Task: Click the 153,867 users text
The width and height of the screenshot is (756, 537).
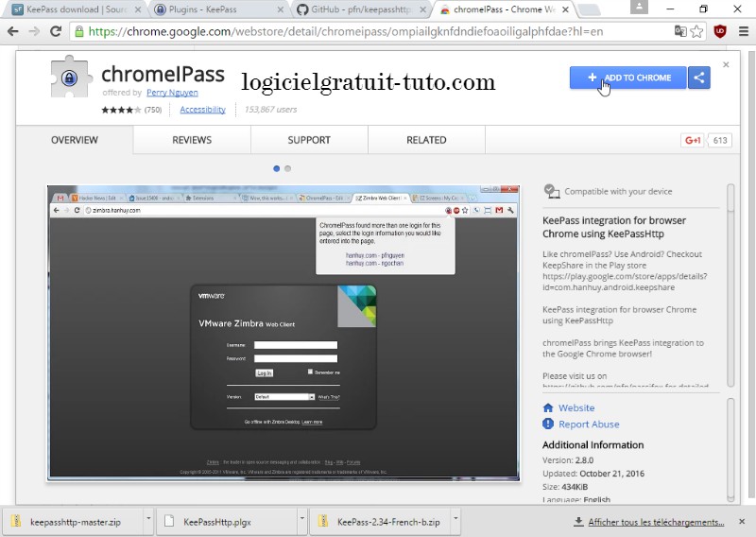Action: pyautogui.click(x=270, y=110)
